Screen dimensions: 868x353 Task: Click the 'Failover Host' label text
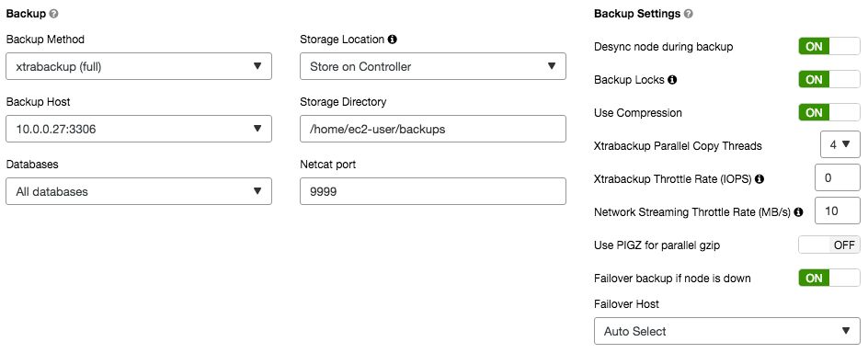pos(627,304)
